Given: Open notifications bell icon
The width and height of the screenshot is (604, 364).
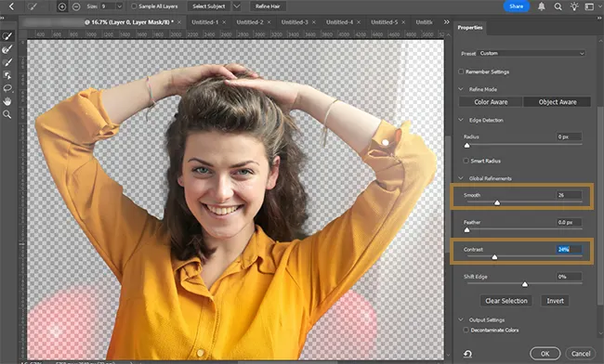Looking at the screenshot, I should pos(541,6).
